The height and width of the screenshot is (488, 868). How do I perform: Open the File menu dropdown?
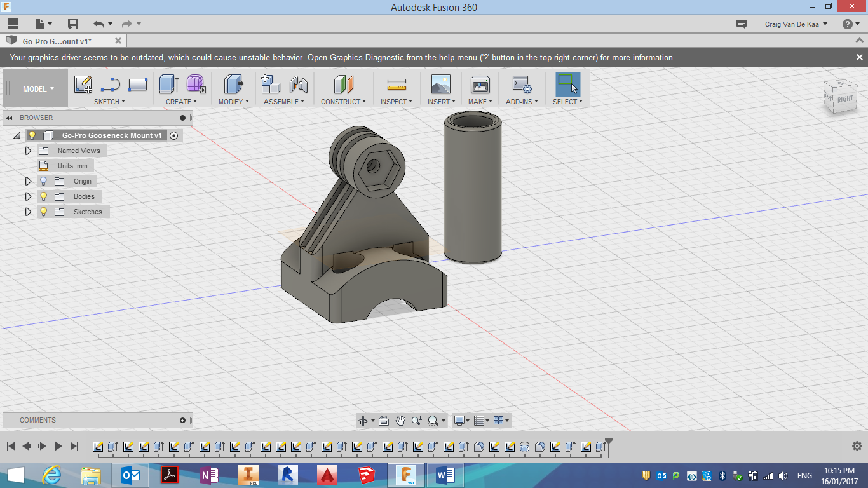pos(43,24)
